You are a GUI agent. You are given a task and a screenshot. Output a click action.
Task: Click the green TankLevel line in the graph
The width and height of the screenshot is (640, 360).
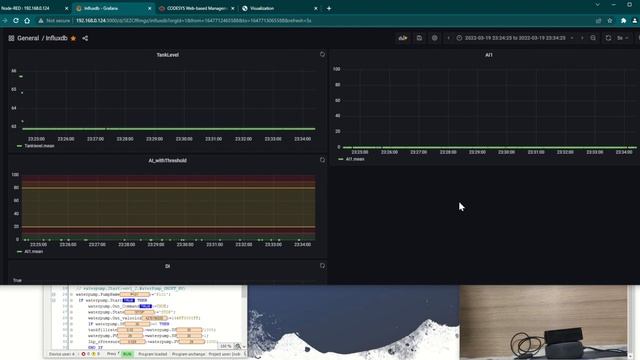169,129
